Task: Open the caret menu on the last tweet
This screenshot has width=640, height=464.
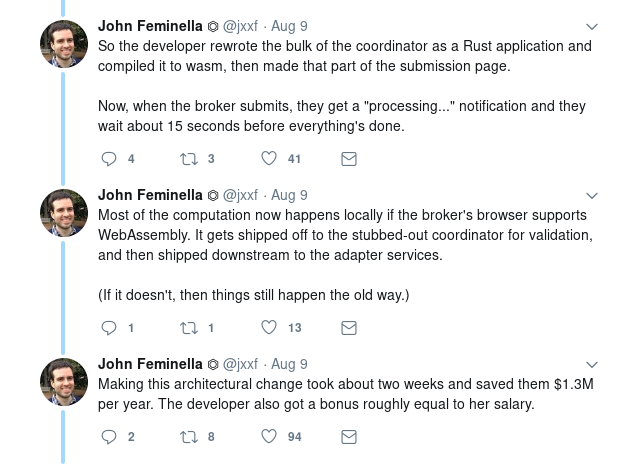Action: (591, 365)
